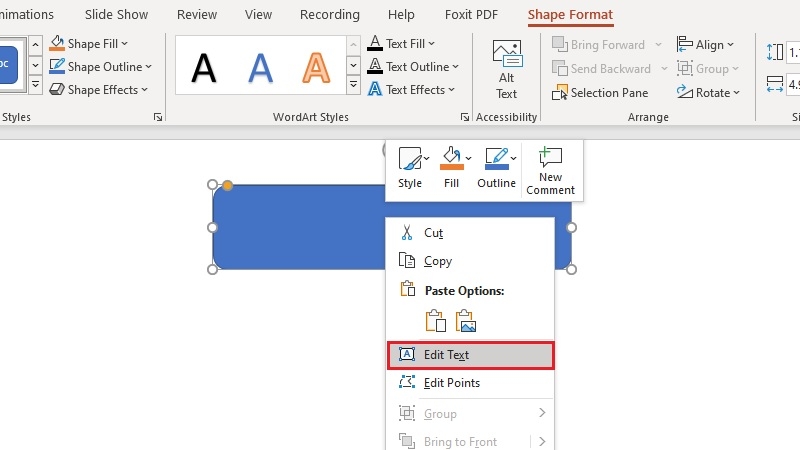The height and width of the screenshot is (450, 800).
Task: Click the Edit Points icon
Action: point(407,382)
